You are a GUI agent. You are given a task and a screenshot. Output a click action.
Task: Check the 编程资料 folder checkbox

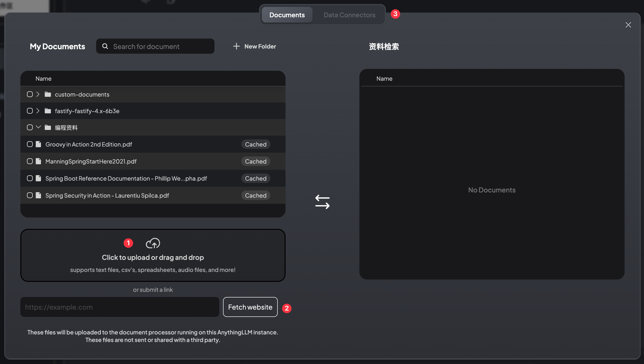(x=30, y=128)
